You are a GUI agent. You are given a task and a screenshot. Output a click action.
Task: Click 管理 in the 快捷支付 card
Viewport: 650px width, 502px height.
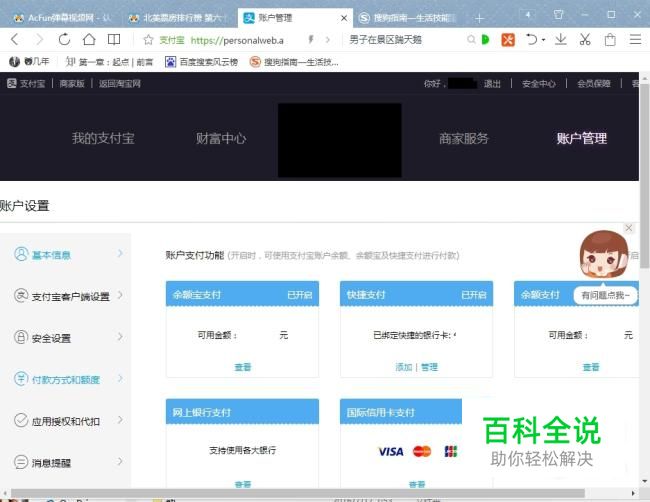pos(429,367)
